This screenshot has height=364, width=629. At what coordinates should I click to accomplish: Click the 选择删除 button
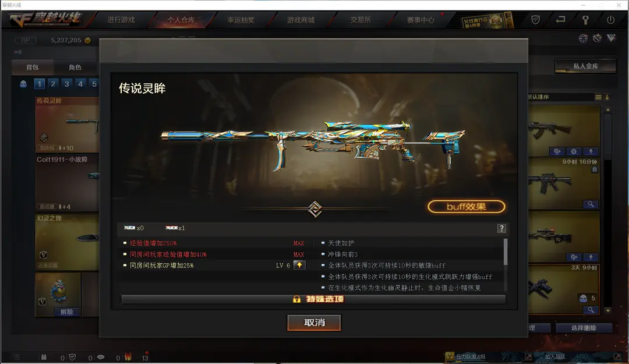[584, 328]
